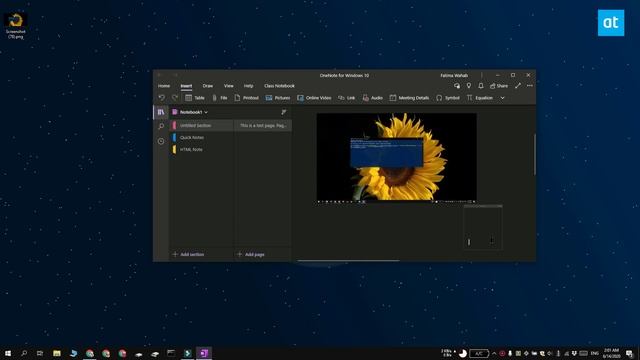This screenshot has width=640, height=360.
Task: Open the more options ellipsis menu
Action: pyautogui.click(x=529, y=86)
